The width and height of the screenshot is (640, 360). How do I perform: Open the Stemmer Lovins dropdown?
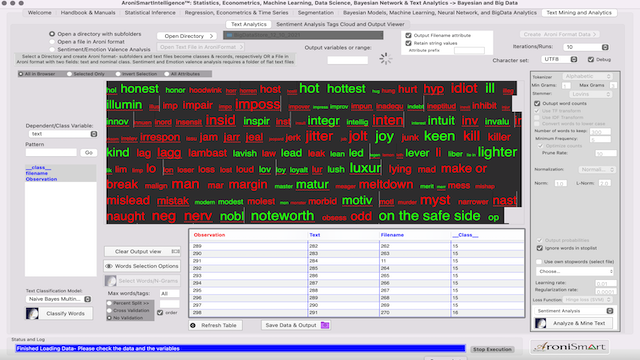(x=590, y=94)
